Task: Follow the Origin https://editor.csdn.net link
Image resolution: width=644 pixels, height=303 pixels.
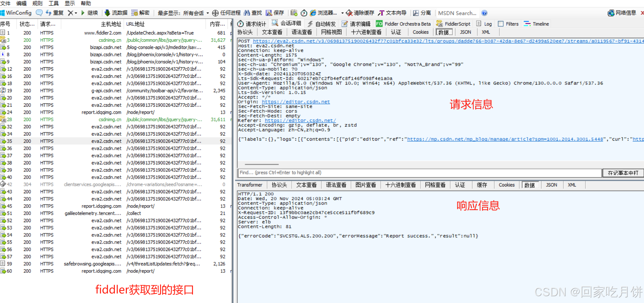Action: coord(296,102)
